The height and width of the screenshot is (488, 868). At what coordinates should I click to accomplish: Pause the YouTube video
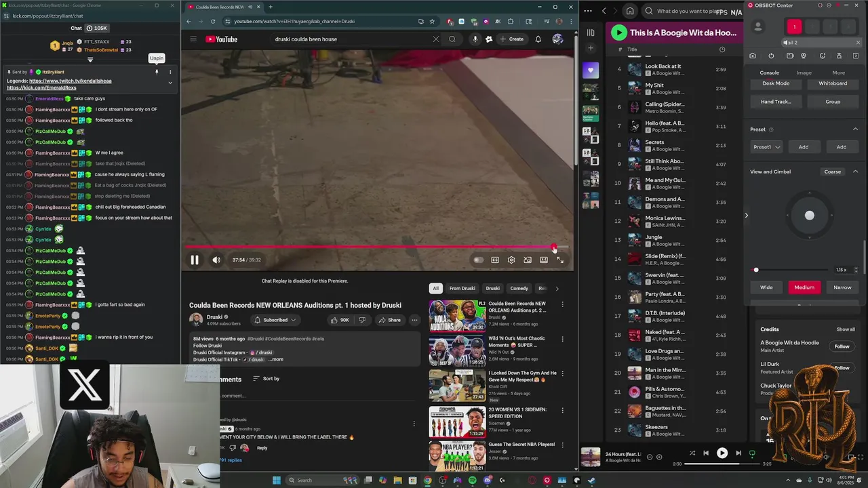[x=195, y=260]
